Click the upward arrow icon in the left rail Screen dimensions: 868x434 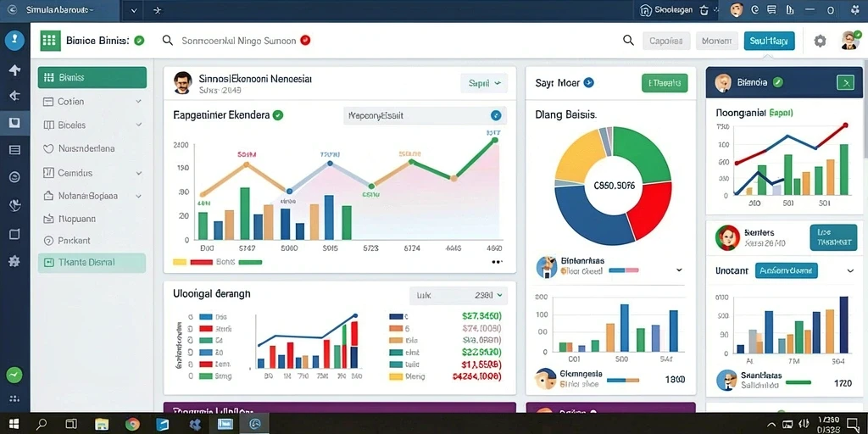tap(14, 70)
